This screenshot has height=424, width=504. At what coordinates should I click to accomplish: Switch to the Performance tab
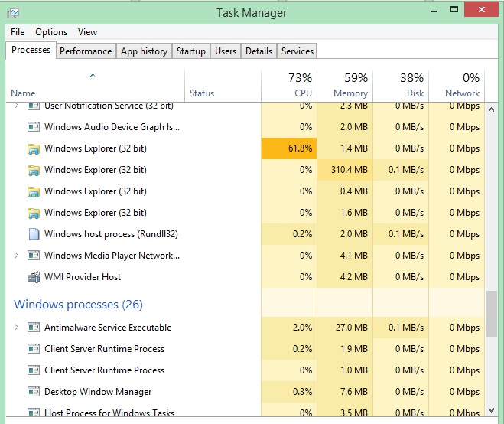(86, 51)
